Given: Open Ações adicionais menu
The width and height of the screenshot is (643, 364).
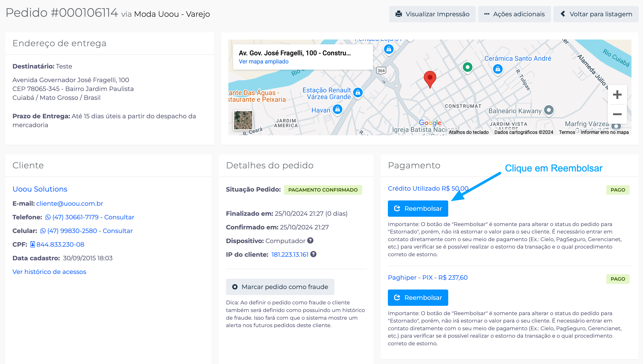Looking at the screenshot, I should tap(514, 14).
